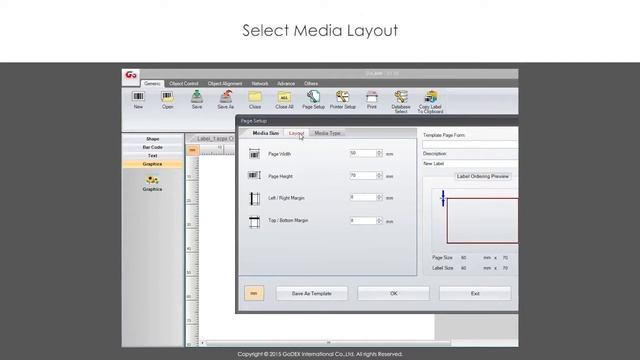Open Printer Setup toolbar icon
The height and width of the screenshot is (360, 640).
coord(343,100)
